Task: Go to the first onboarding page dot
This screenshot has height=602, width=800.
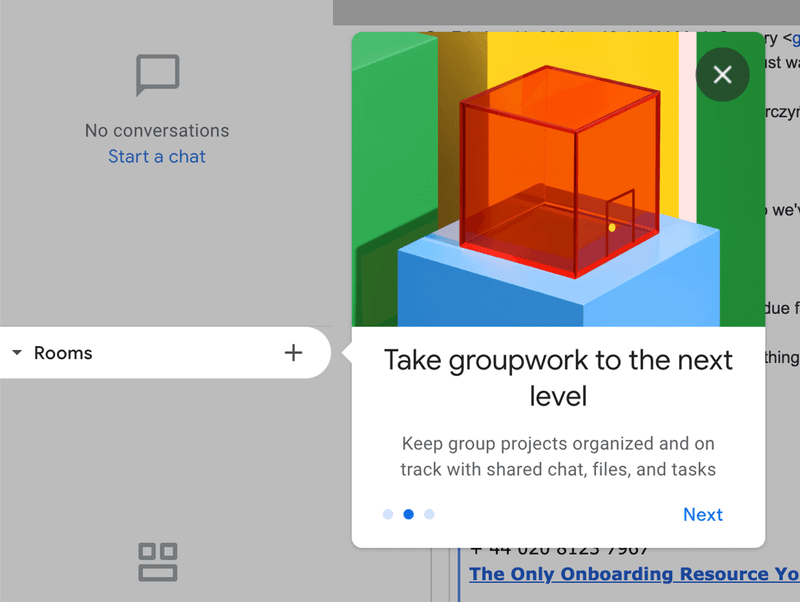Action: [x=388, y=514]
